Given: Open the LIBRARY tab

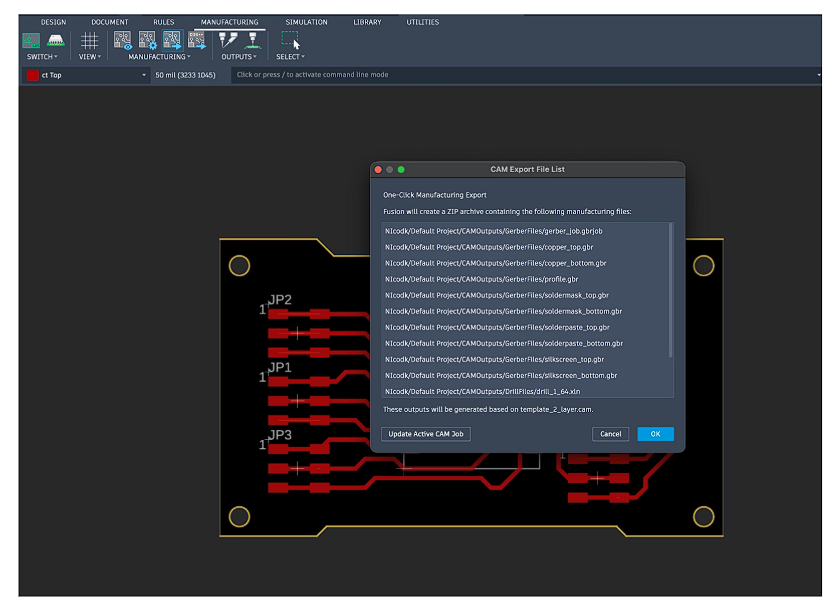Looking at the screenshot, I should pos(368,22).
